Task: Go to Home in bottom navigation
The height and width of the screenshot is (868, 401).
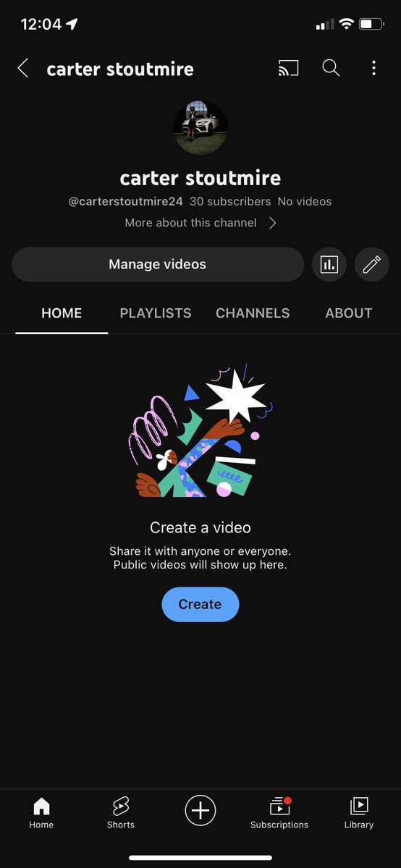Action: tap(41, 813)
